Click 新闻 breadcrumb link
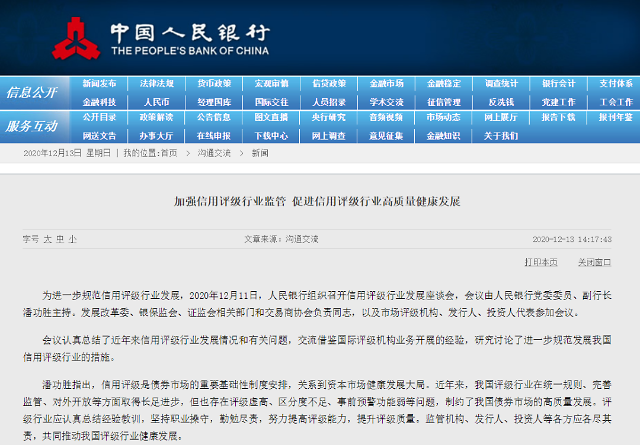This screenshot has height=445, width=640. (x=260, y=154)
